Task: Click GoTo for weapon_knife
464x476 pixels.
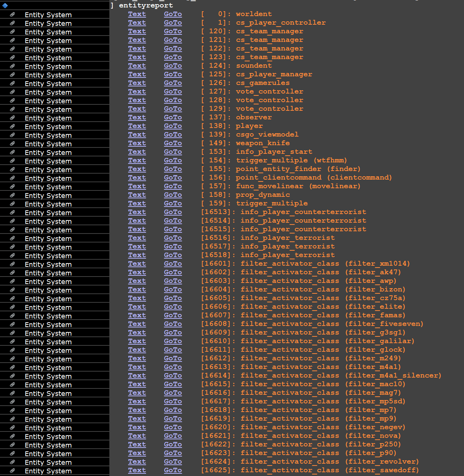Action: (173, 143)
